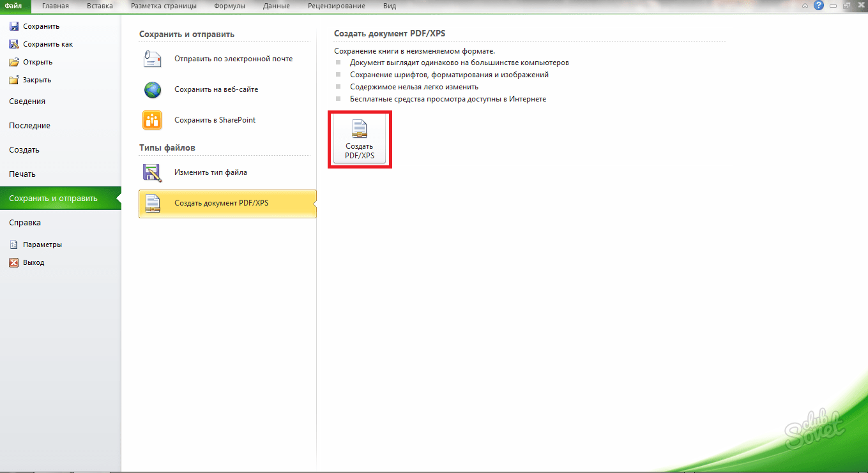Screen dimensions: 868x473
Task: Go to the Разметка страницы tab
Action: coord(164,6)
